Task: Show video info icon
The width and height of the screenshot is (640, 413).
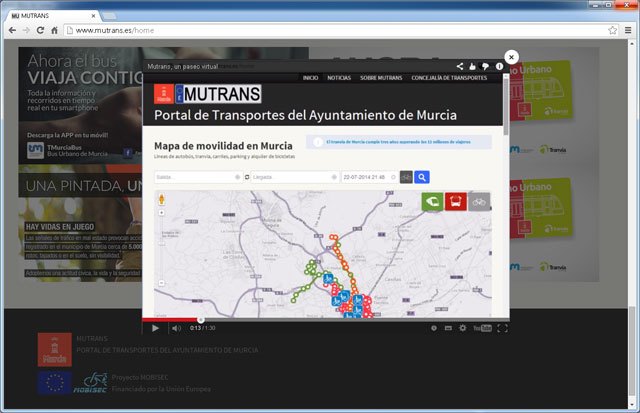Action: (x=498, y=66)
